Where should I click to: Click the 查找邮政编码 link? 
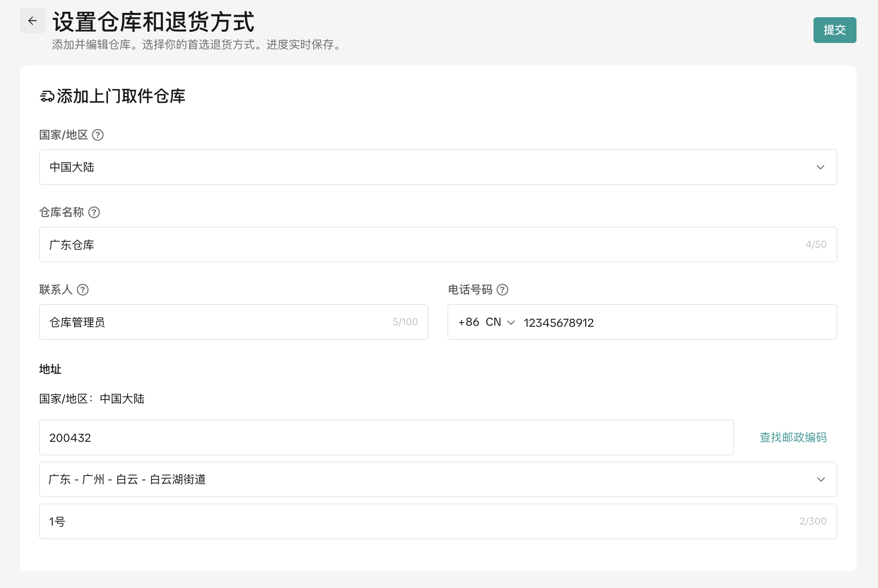793,438
